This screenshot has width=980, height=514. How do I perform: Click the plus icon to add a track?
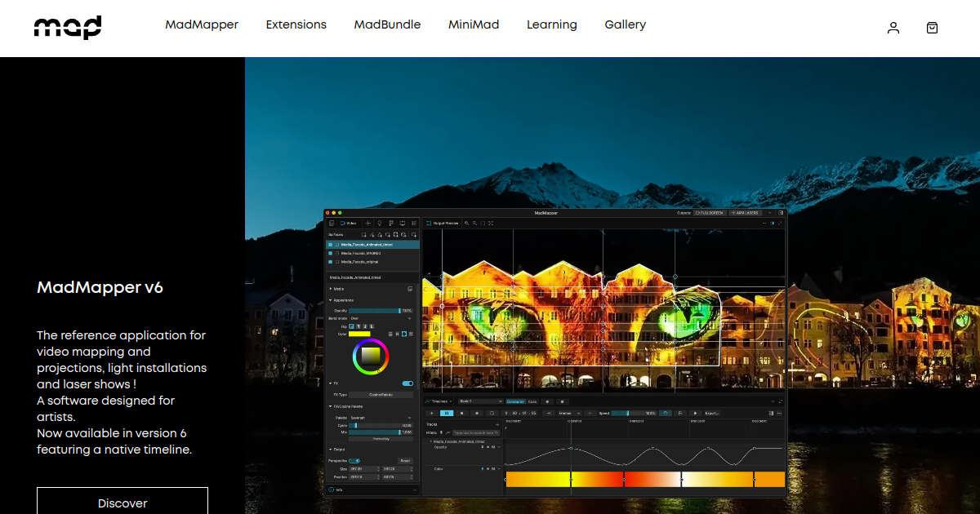[497, 424]
